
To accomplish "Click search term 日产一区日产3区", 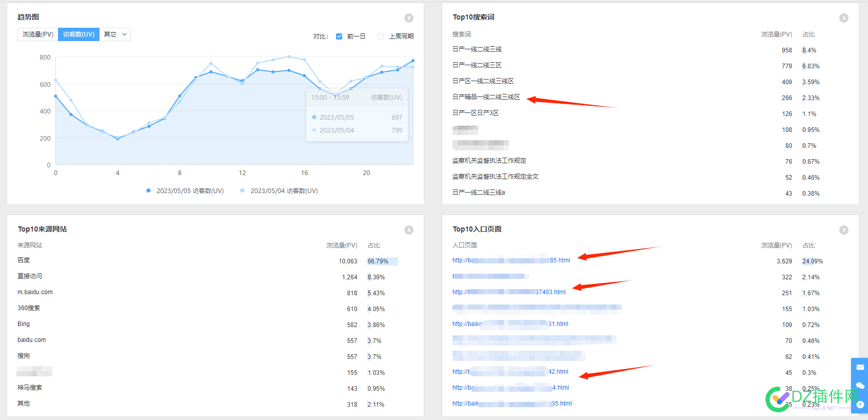I will (475, 113).
